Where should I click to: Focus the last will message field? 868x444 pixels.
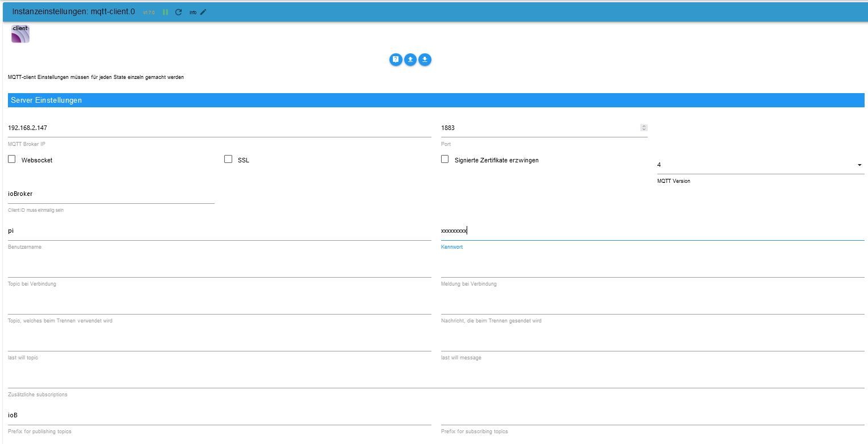pyautogui.click(x=653, y=342)
